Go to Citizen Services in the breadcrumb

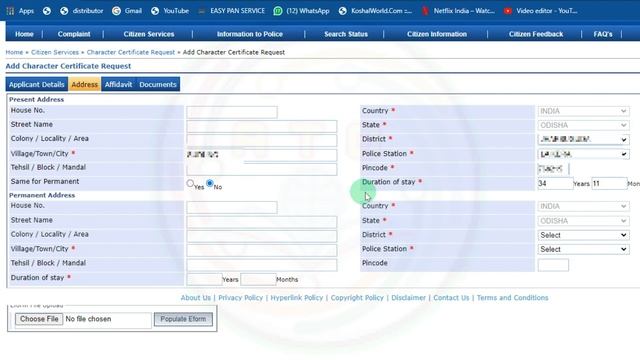point(55,52)
